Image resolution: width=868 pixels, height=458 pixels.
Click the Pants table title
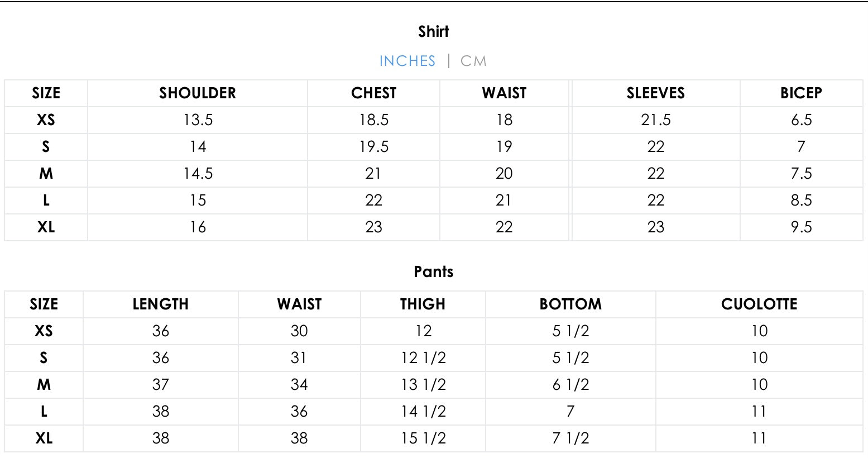(x=433, y=272)
